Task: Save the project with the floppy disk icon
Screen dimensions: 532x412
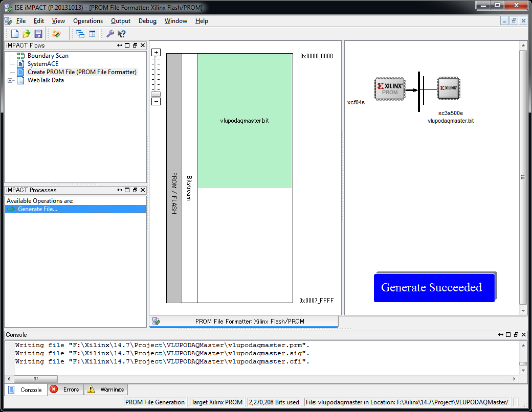Action: (x=38, y=34)
